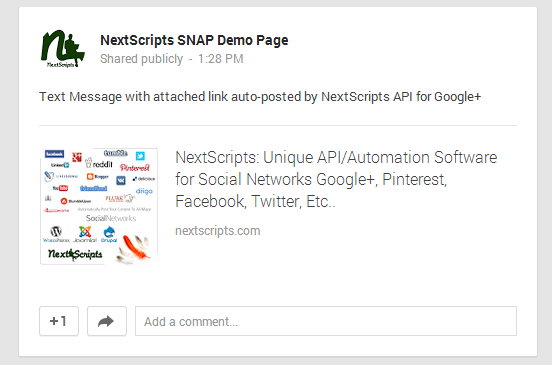Share the post using the arrow icon

(107, 321)
